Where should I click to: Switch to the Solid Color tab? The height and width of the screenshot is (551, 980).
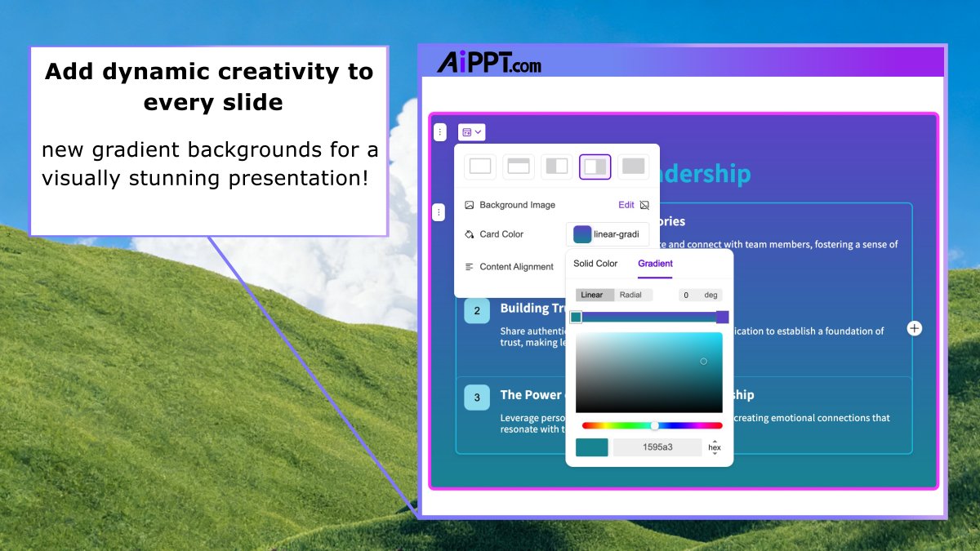(595, 264)
